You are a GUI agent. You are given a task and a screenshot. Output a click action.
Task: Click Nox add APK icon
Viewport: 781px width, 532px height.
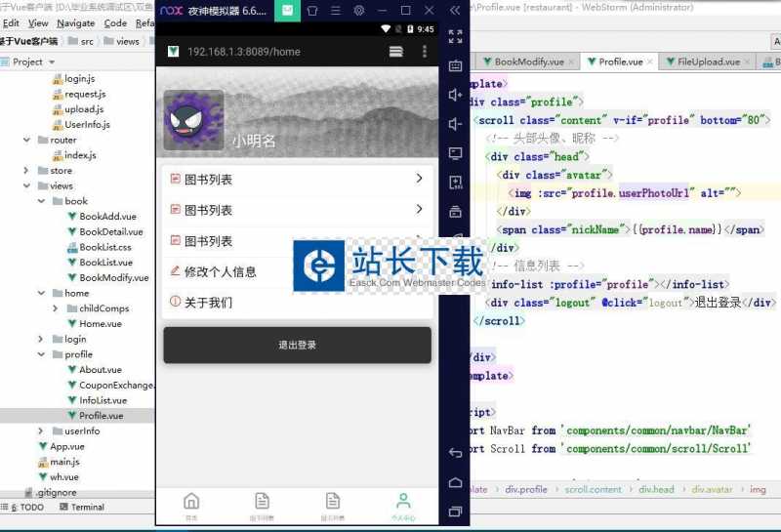click(455, 183)
